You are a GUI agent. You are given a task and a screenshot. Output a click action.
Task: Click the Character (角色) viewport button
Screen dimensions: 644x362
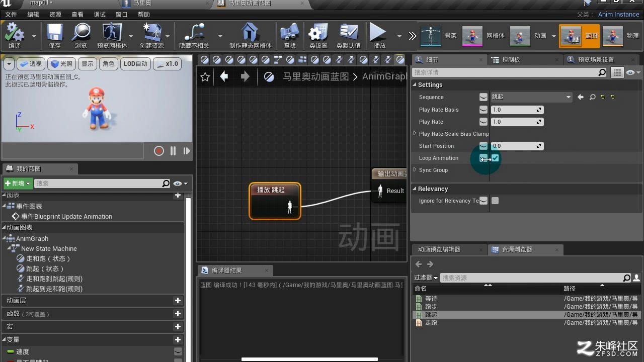click(x=108, y=64)
